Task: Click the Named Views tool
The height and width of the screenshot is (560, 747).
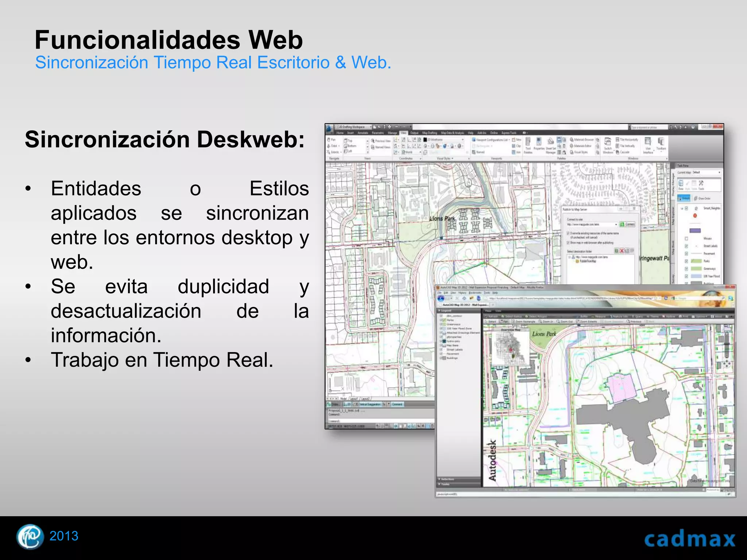Action: (x=380, y=147)
